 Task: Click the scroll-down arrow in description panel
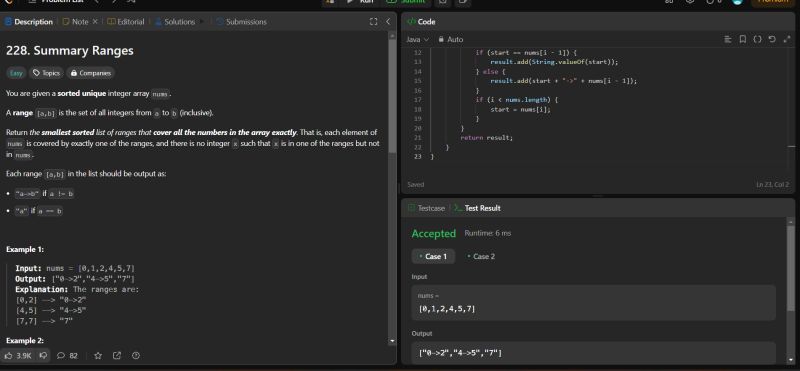pos(392,341)
